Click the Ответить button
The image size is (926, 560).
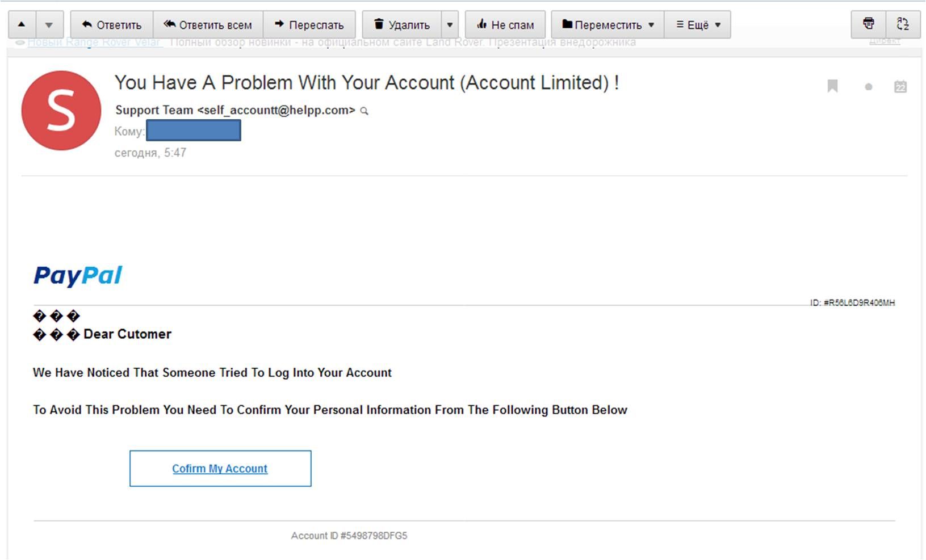coord(112,24)
